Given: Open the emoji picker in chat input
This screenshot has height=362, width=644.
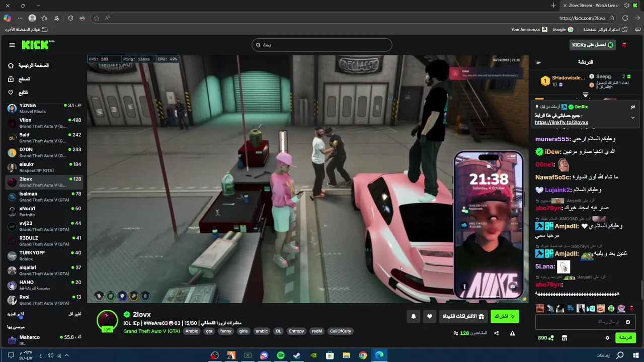Looking at the screenshot, I should pos(627,322).
